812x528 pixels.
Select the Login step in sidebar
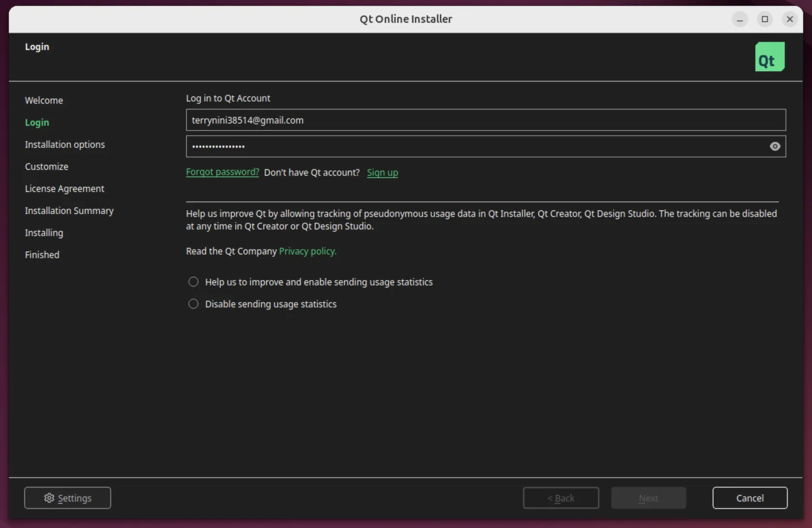click(x=37, y=122)
